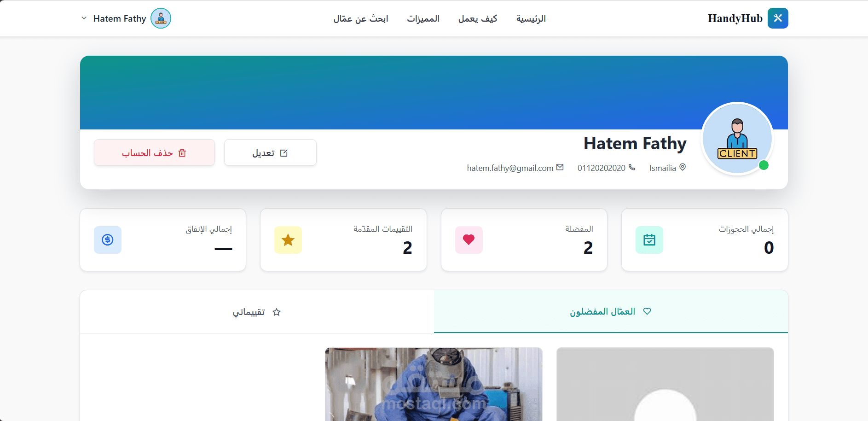Open the كيف يعمل navigation link

click(478, 18)
